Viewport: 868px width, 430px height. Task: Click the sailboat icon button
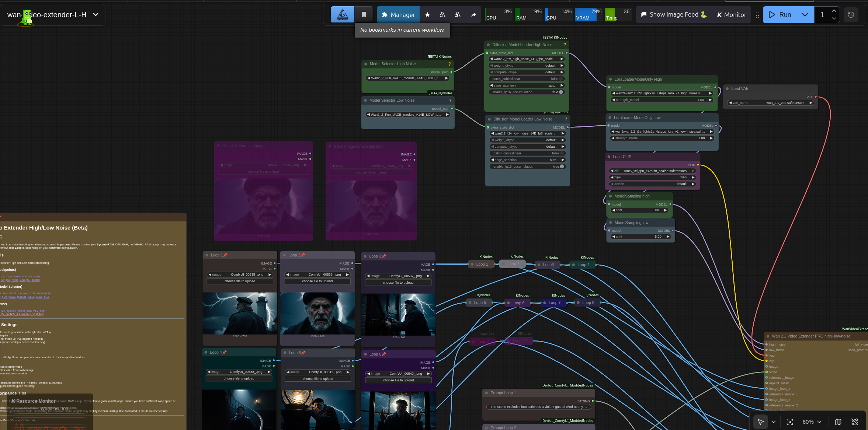pos(343,15)
